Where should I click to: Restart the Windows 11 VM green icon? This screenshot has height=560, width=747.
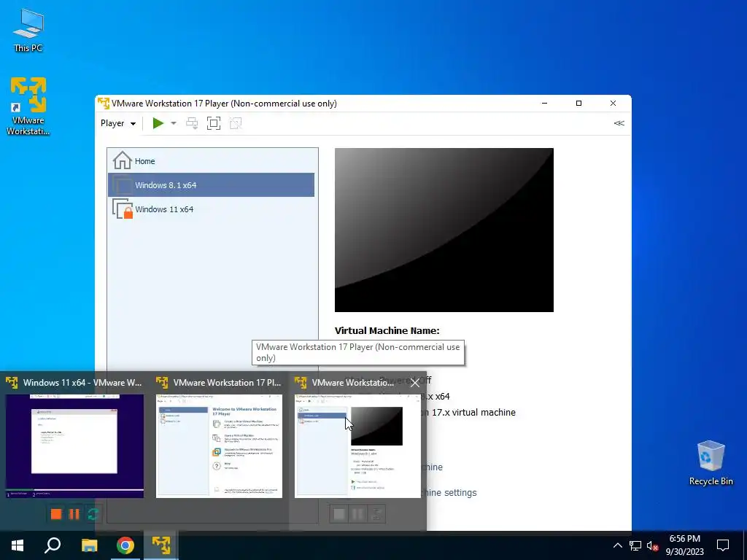[x=93, y=514]
